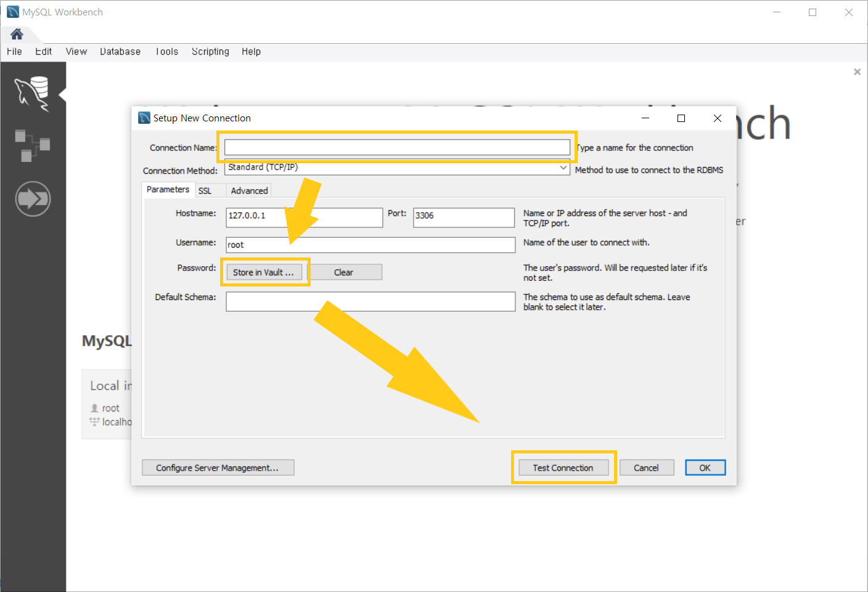Open the Edit menu

click(x=43, y=52)
